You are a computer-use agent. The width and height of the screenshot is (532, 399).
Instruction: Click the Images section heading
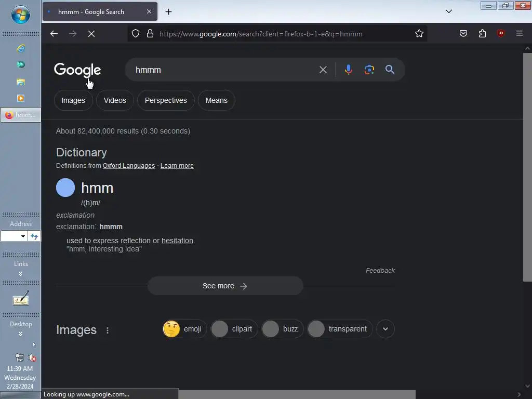76,330
